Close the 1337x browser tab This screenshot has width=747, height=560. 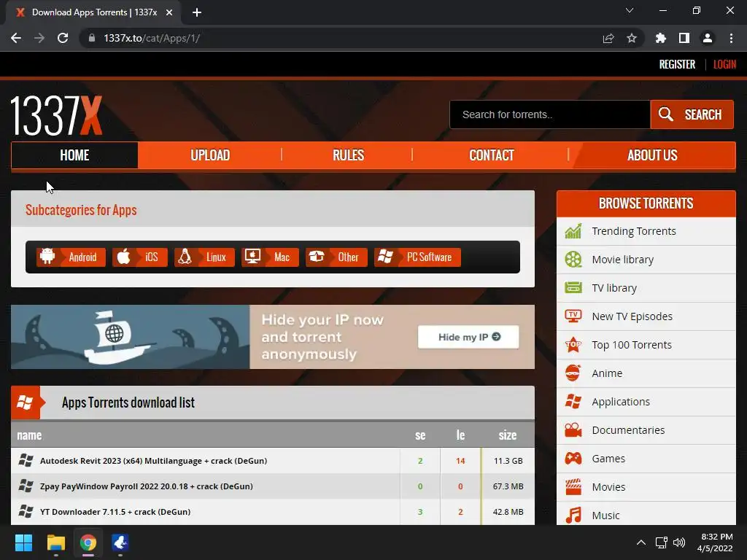point(169,12)
